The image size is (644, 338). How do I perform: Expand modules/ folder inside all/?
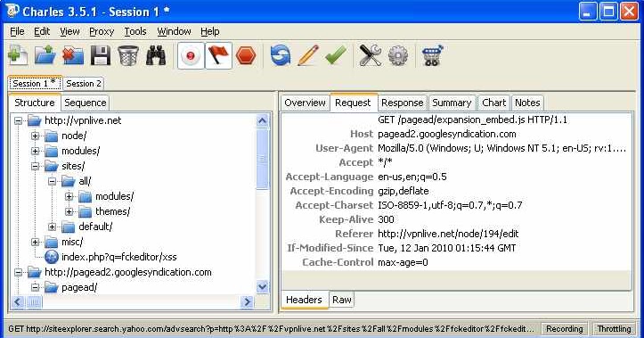[x=69, y=196]
